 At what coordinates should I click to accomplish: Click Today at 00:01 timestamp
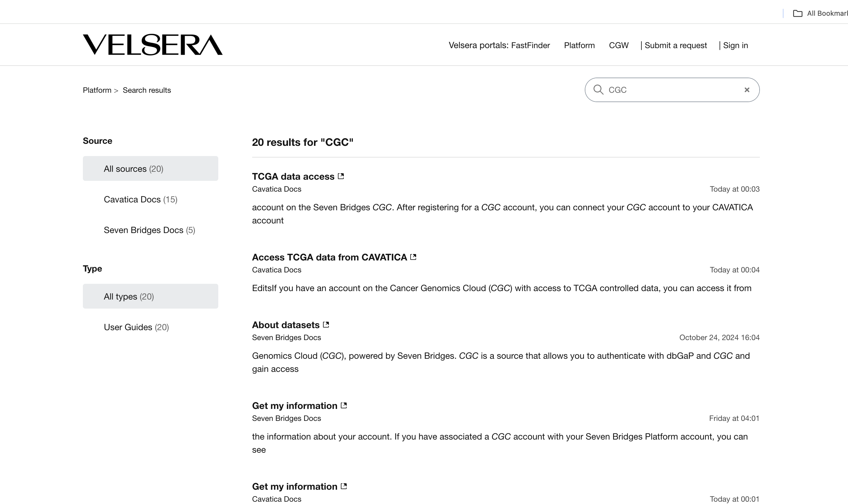pyautogui.click(x=734, y=499)
